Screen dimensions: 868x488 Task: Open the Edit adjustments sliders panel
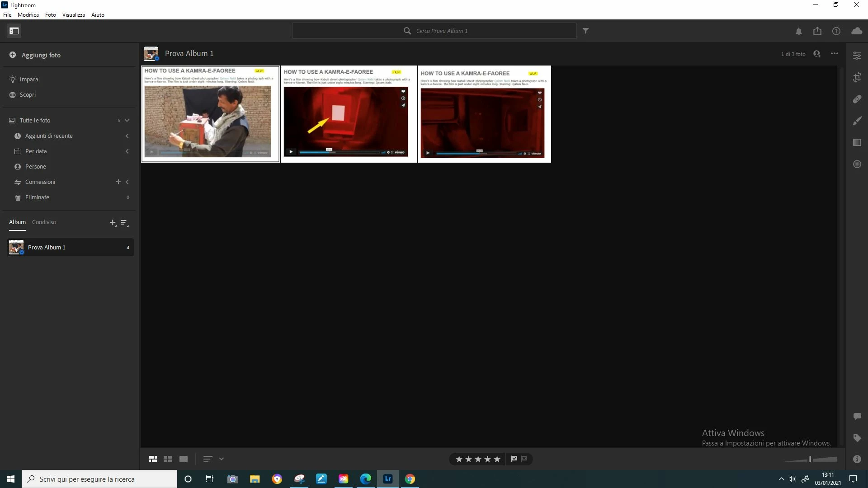tap(857, 56)
